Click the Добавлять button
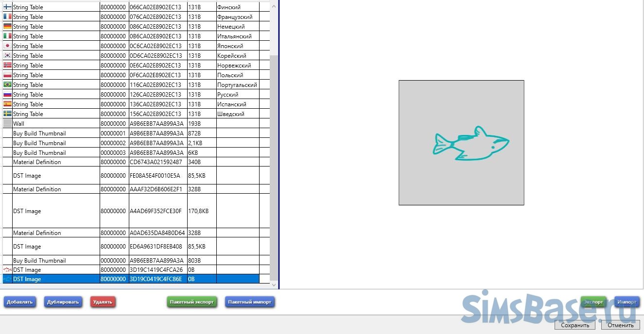Viewport: 644px width, 334px height. pyautogui.click(x=20, y=302)
